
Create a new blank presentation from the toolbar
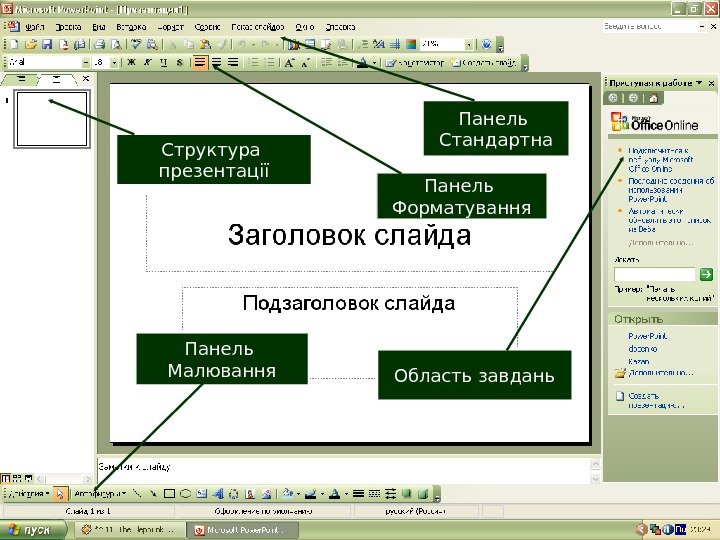[x=14, y=44]
